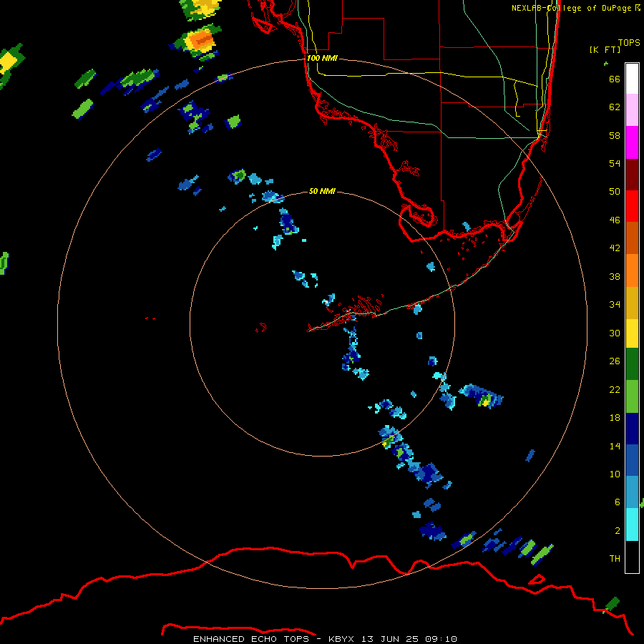The image size is (644, 644).
Task: Select the light sky-blue legend swatch
Action: [632, 492]
